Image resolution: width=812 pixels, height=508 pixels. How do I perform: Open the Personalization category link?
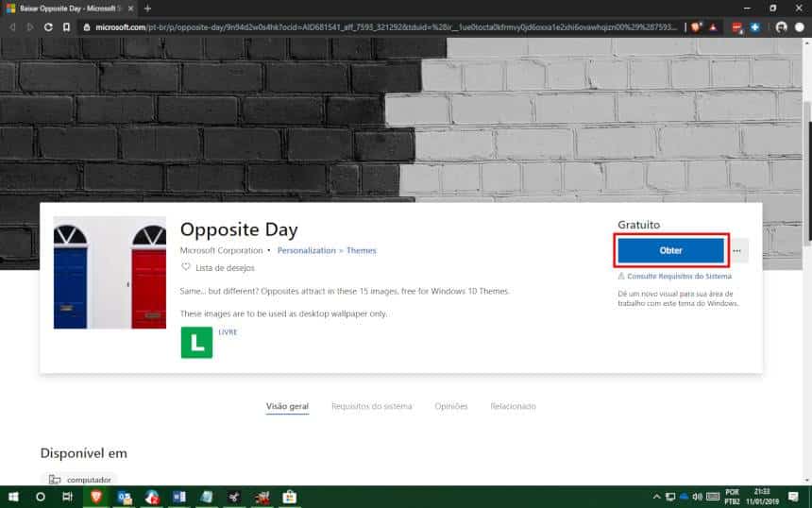point(307,250)
